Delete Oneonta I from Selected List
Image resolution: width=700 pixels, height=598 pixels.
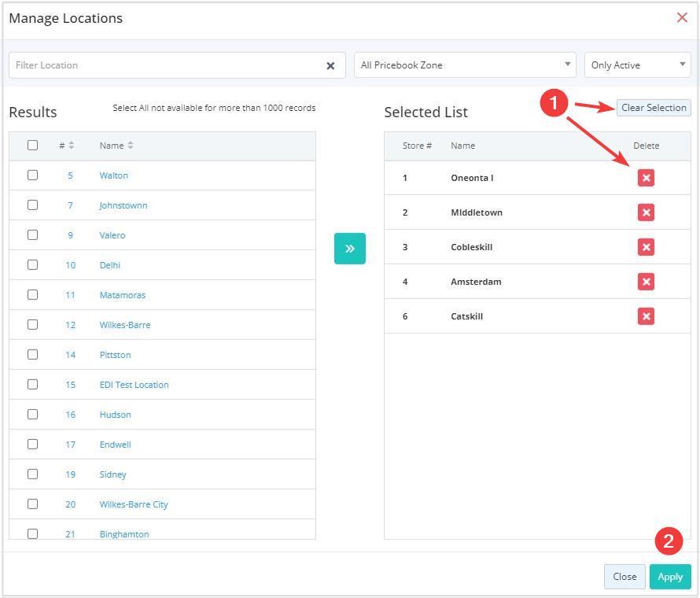(x=646, y=178)
